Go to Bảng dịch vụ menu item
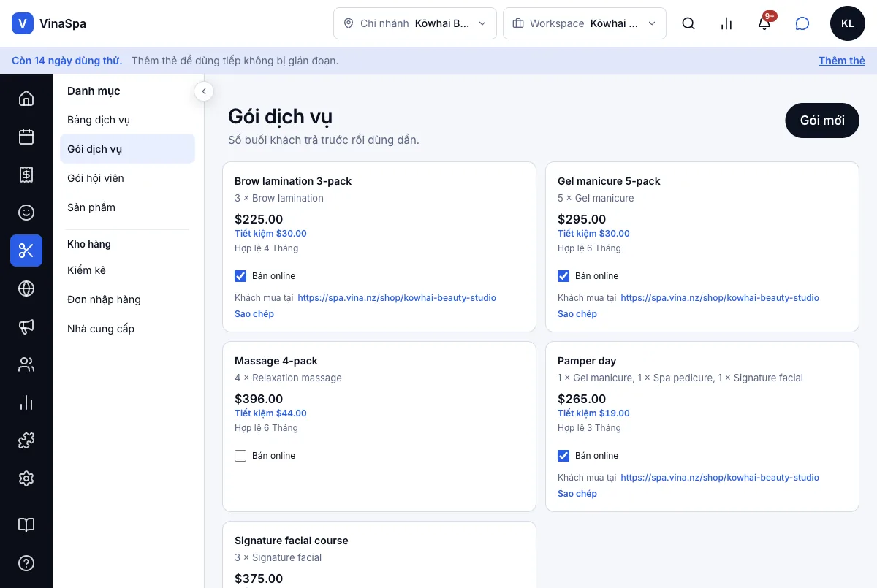 click(127, 120)
